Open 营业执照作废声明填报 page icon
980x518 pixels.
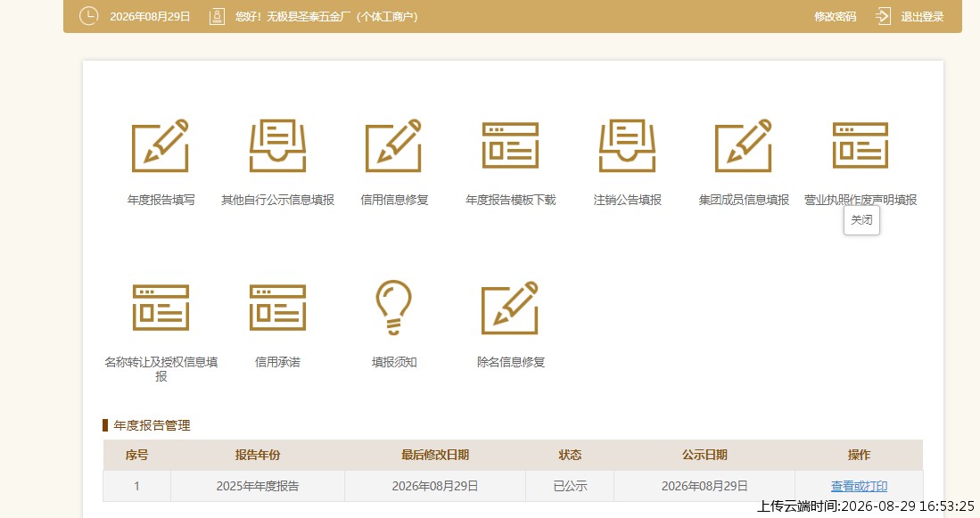tap(860, 145)
